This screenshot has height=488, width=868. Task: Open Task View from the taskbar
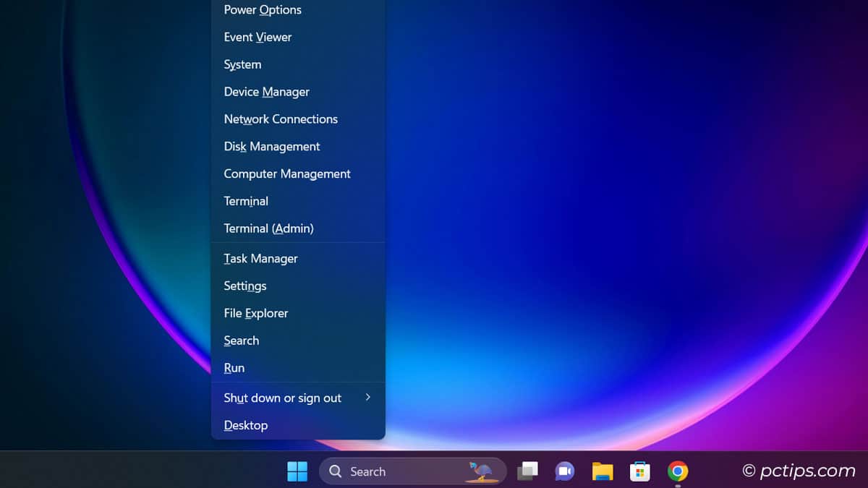(527, 471)
